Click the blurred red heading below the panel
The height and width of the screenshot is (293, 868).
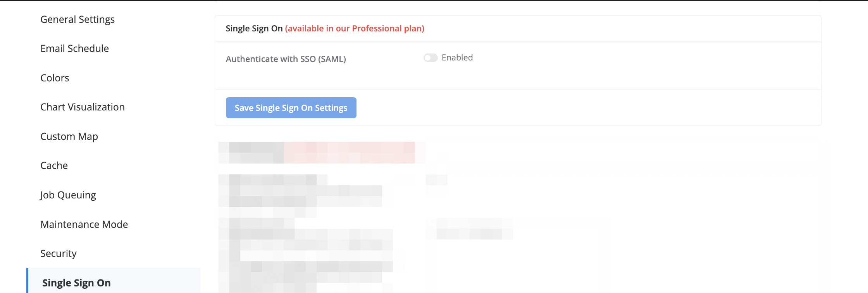349,152
